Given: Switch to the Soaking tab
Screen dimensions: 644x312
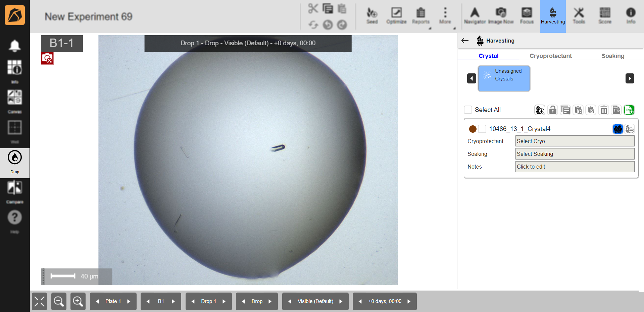Looking at the screenshot, I should coord(612,56).
